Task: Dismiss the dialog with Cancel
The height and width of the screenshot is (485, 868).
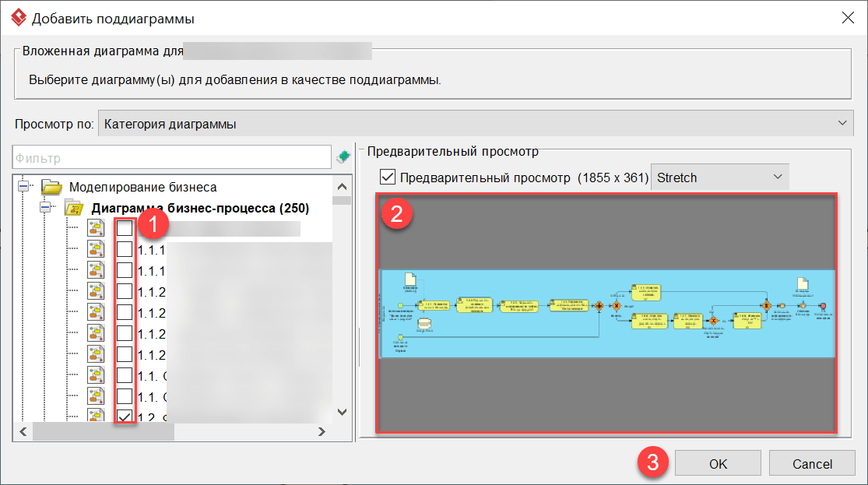Action: 812,462
